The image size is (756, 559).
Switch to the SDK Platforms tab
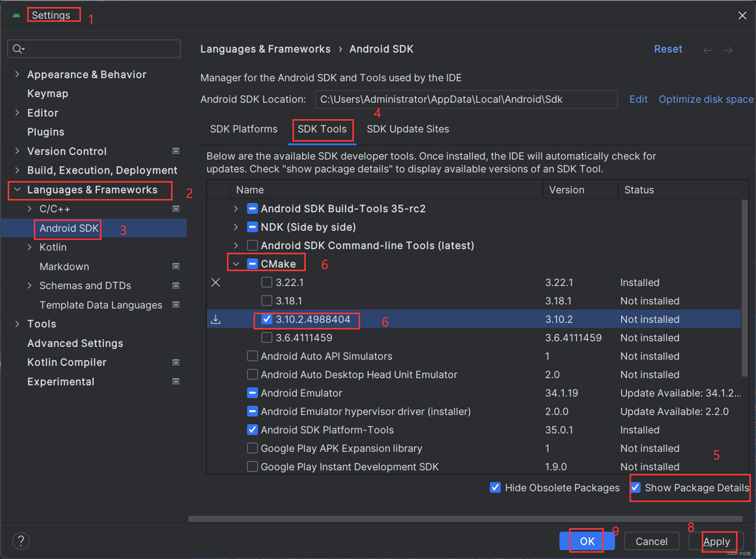pos(243,129)
